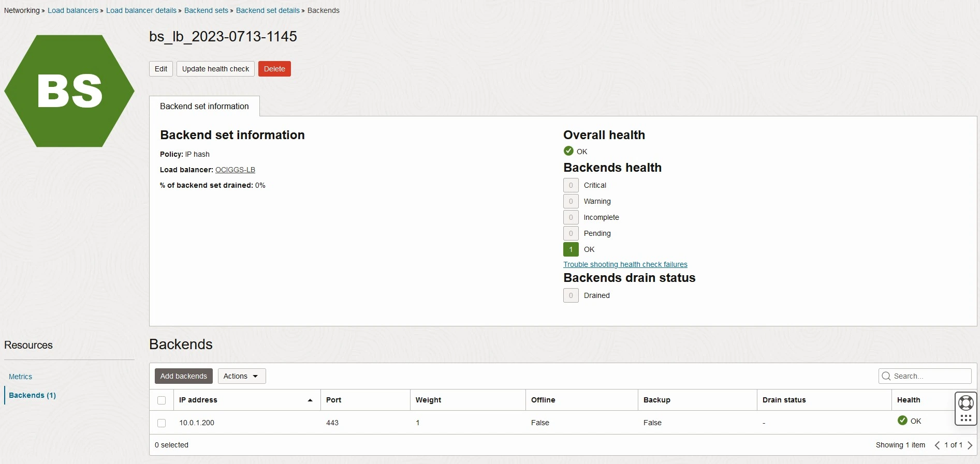Select Backends (1) in Resources

pyautogui.click(x=32, y=395)
